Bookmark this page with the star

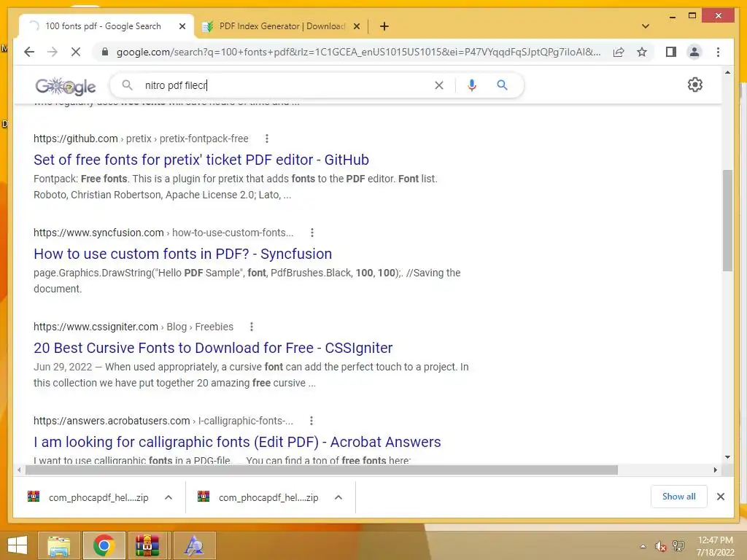click(642, 52)
